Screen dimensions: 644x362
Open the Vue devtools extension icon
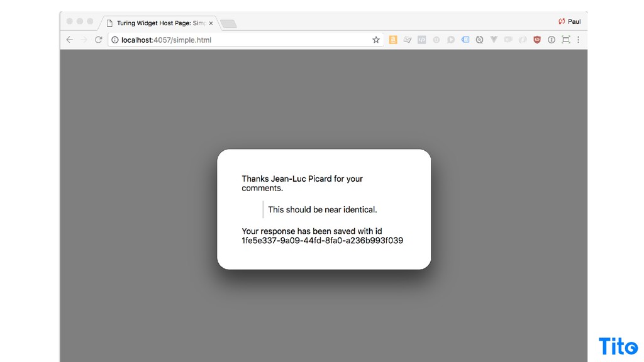494,40
